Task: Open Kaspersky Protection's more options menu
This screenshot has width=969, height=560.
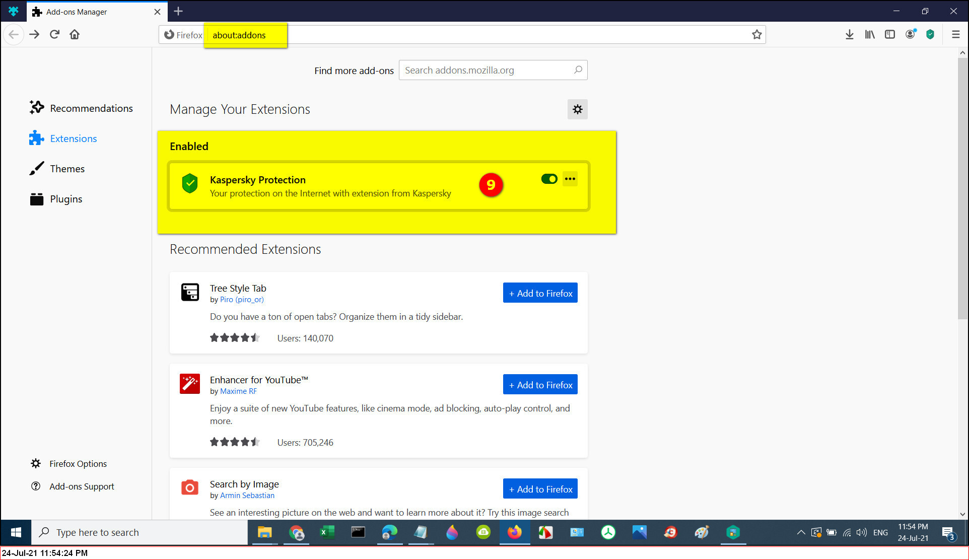Action: [x=570, y=179]
